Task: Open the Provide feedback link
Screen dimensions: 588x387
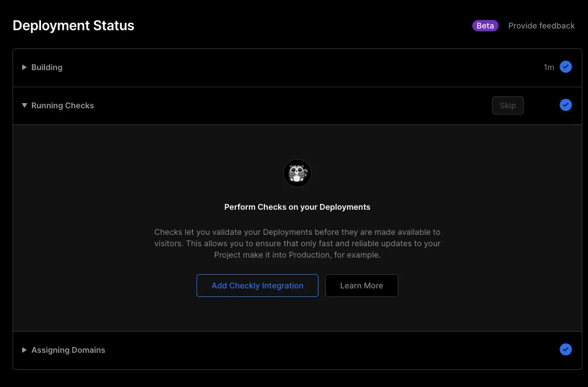Action: coord(541,26)
